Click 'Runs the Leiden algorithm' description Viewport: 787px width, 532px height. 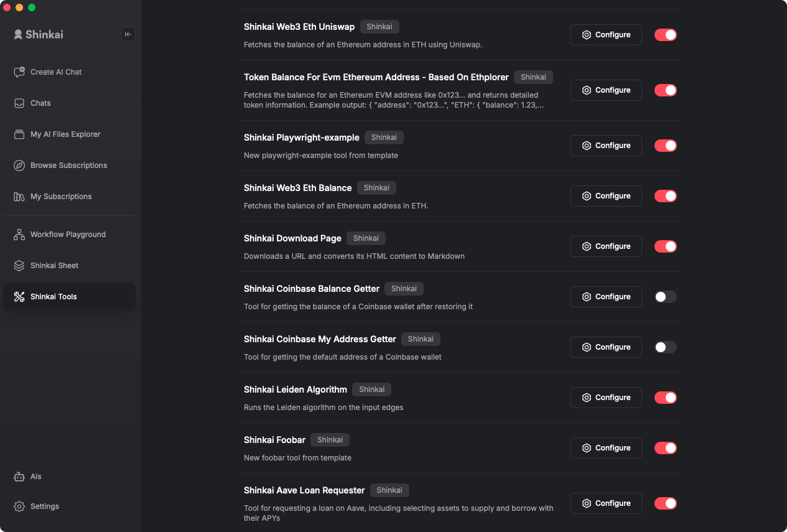(x=324, y=408)
